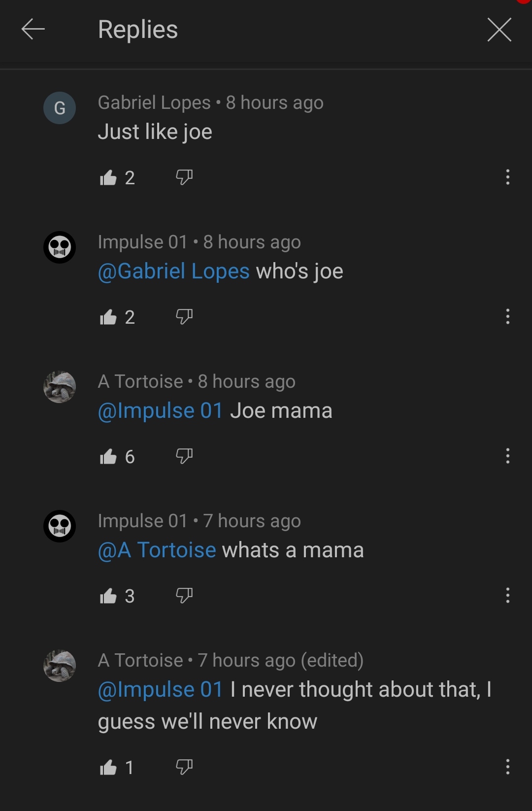
Task: Dislike the "whats a mama" reply
Action: point(184,596)
